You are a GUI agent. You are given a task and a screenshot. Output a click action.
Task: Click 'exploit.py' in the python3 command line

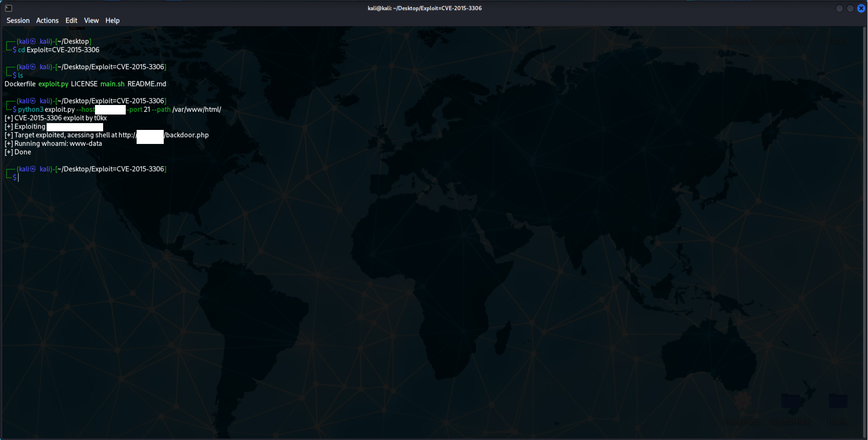(60, 110)
